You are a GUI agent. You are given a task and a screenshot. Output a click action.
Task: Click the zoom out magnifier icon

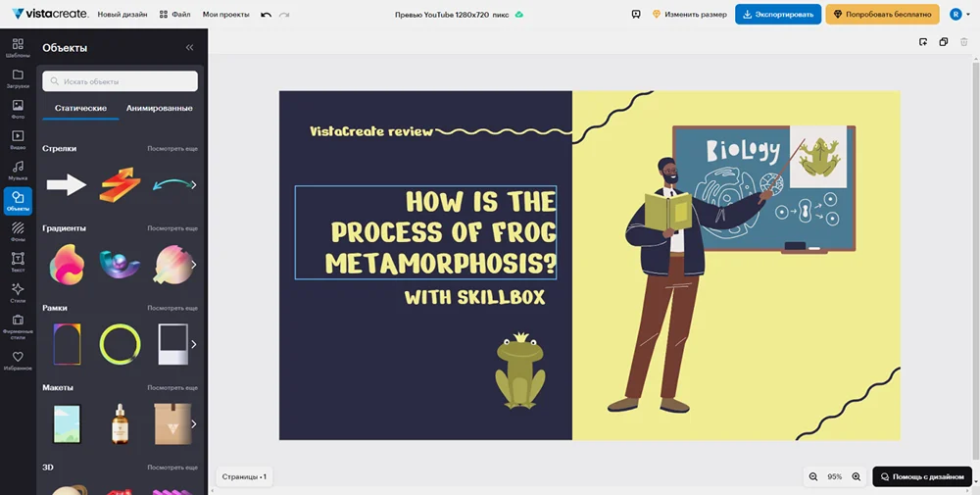click(x=812, y=476)
